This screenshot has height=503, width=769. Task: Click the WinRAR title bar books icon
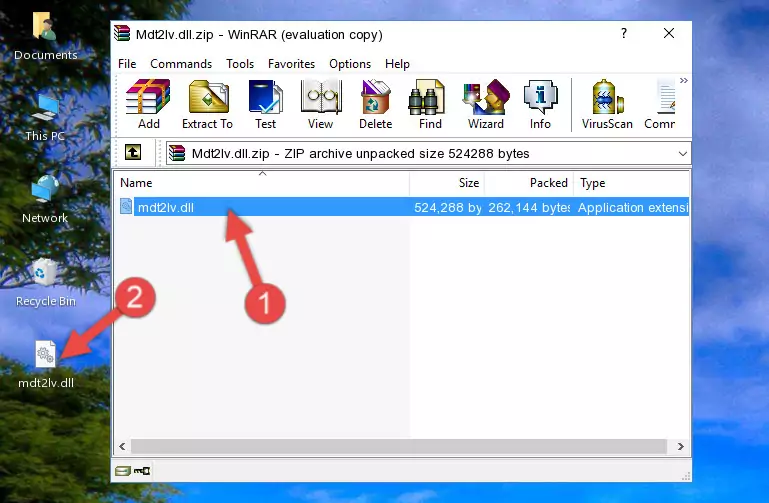(x=122, y=34)
